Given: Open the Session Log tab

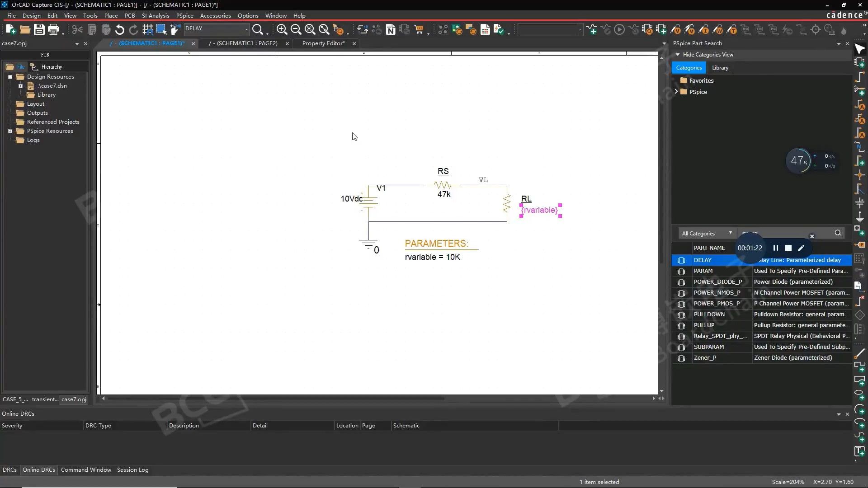Looking at the screenshot, I should [x=132, y=470].
